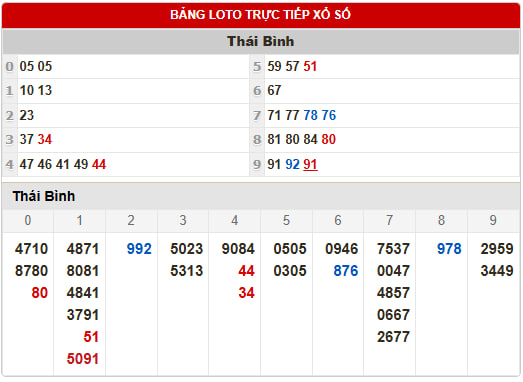The width and height of the screenshot is (523, 382).
Task: Click the red 80 under column 0
Action: (x=40, y=293)
